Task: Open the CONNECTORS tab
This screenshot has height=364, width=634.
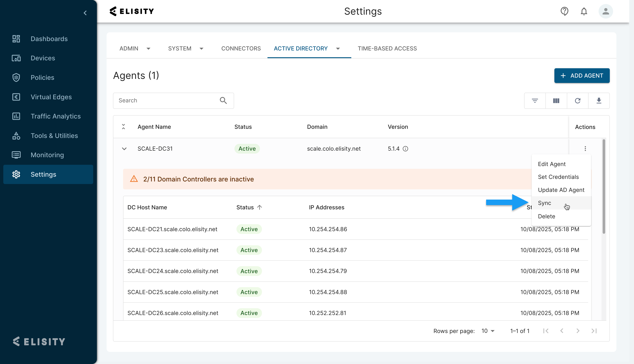Action: tap(241, 48)
